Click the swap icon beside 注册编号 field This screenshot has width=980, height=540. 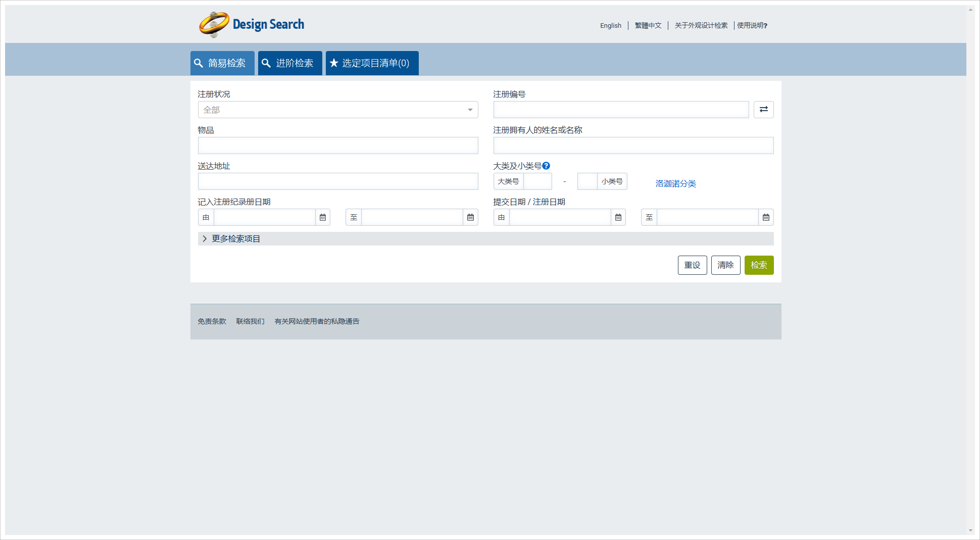tap(763, 110)
